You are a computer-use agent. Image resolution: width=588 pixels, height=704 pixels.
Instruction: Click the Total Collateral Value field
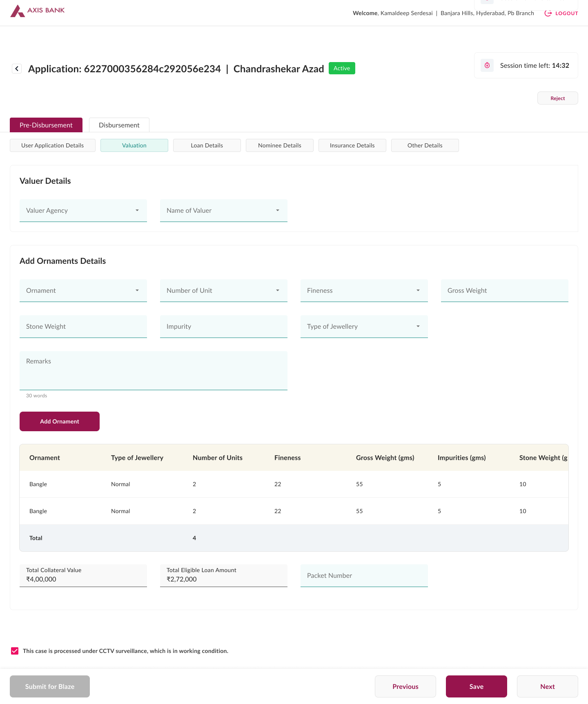point(83,576)
